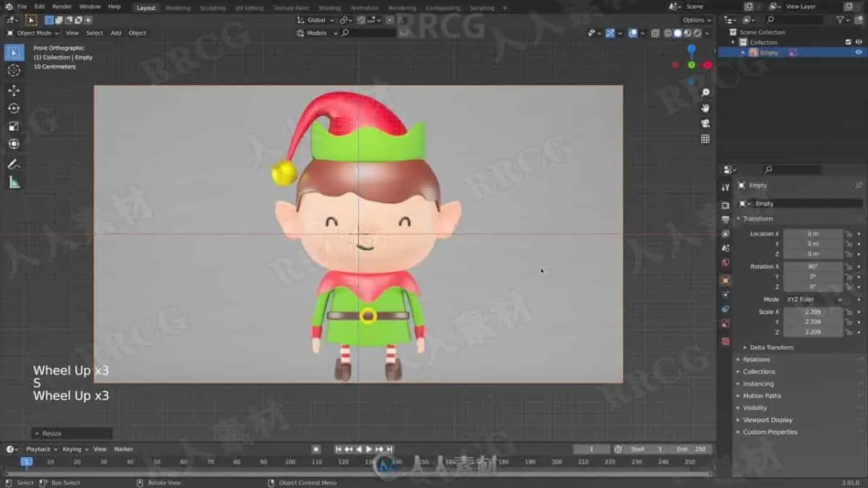
Task: Select the Select Box tool in the toolbar
Action: coord(14,52)
